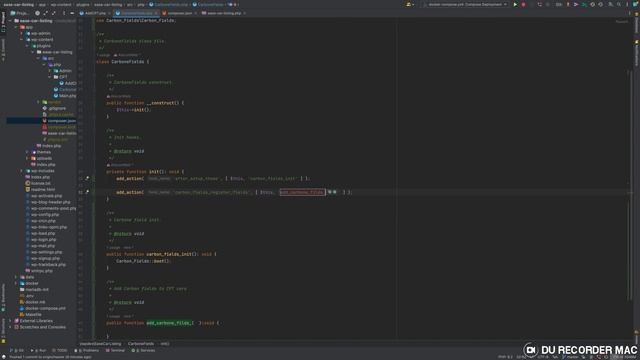Open the TODO tool window
The image size is (640, 360).
point(60,350)
